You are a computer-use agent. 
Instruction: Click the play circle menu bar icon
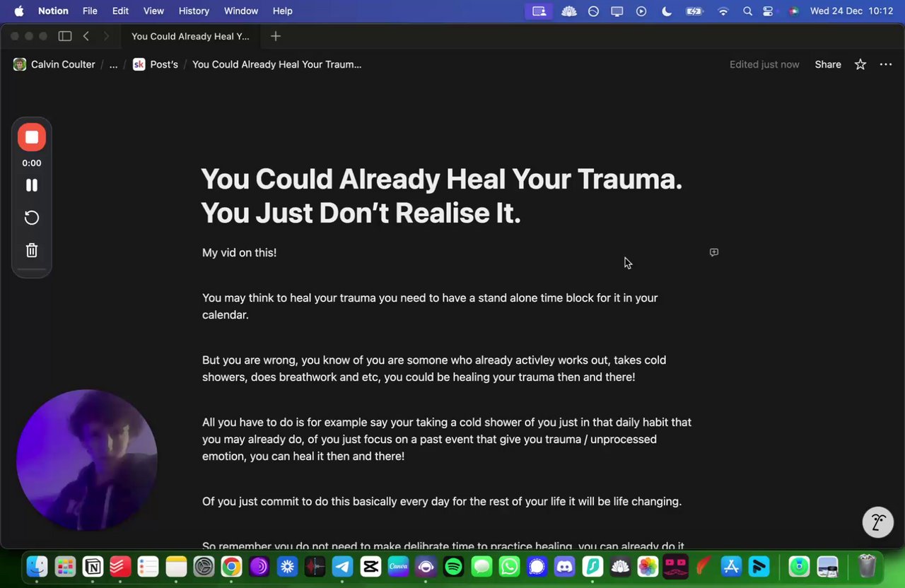[x=641, y=11]
